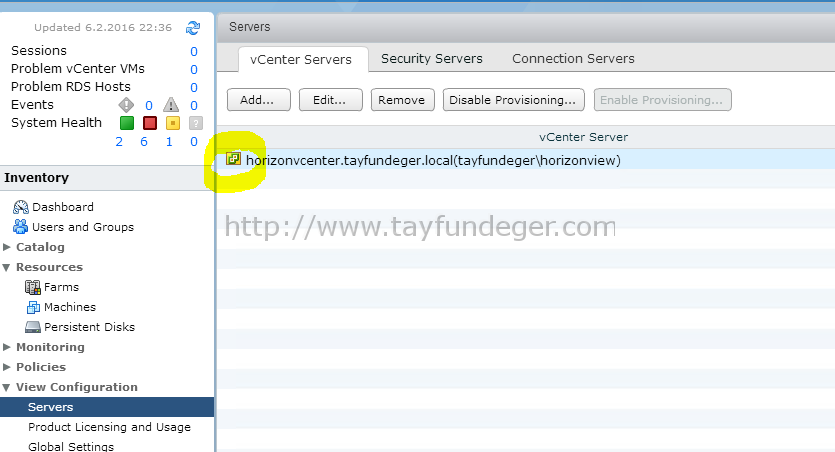Click the System Health label
This screenshot has height=452, width=835.
tap(56, 122)
